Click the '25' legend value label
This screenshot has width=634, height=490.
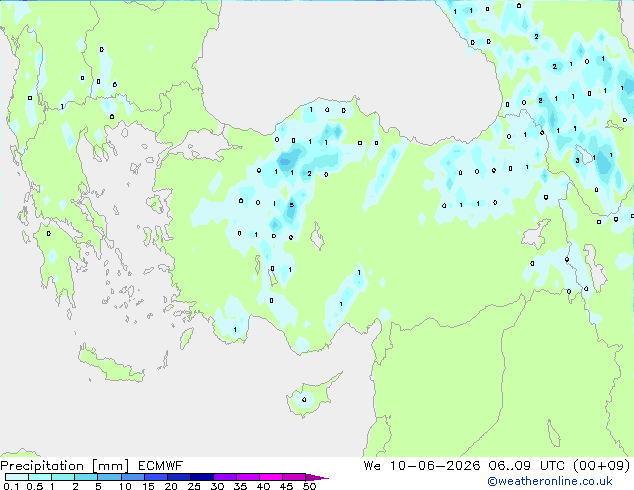point(194,486)
